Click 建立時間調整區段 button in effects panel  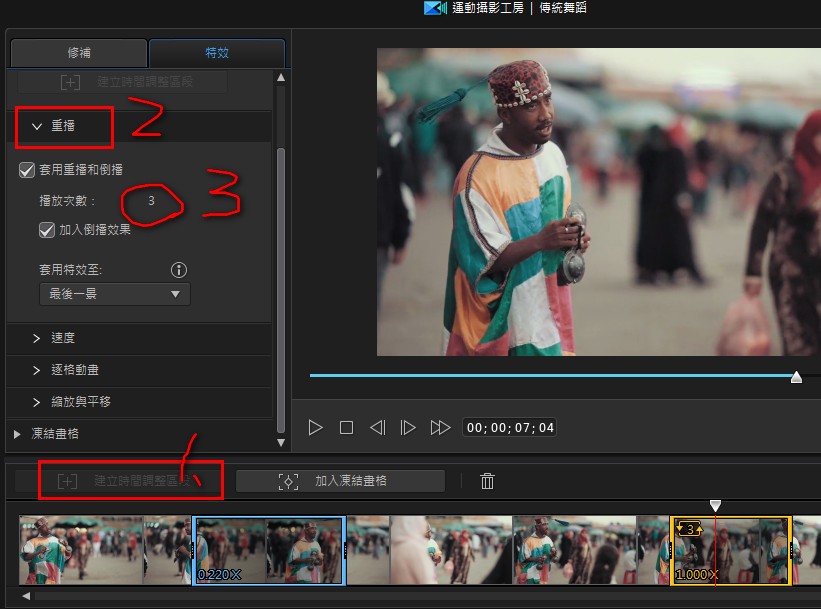(x=122, y=82)
